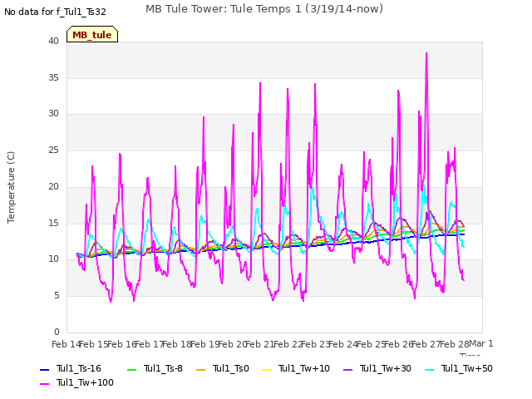Screen dimensions: 532x399
Task: Select the Tul1_Ts0 legend label
Action: (231, 368)
